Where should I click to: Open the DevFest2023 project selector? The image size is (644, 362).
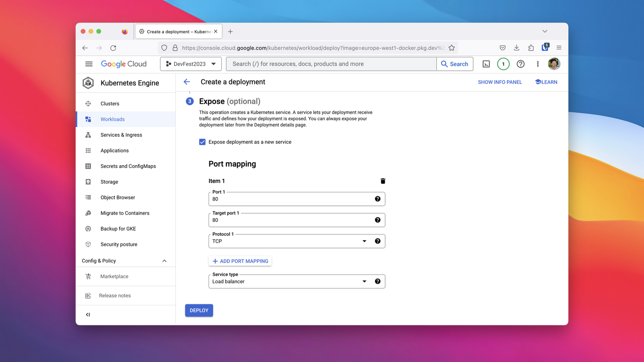(x=191, y=64)
